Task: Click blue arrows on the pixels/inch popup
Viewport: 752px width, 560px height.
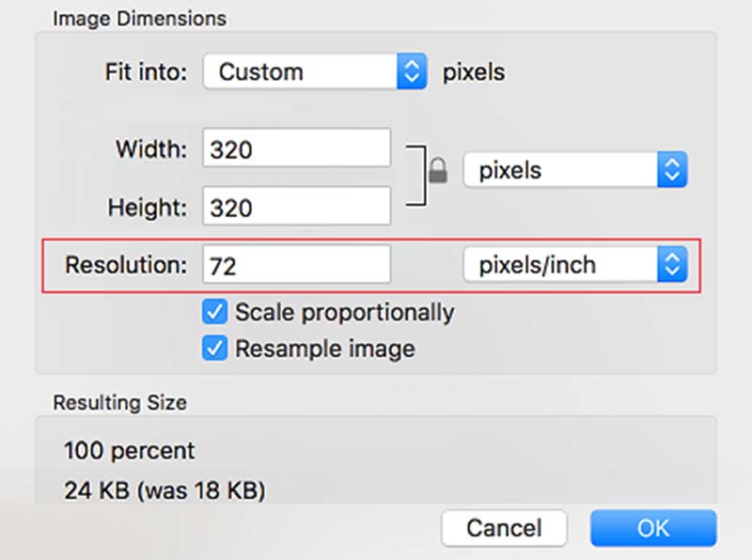Action: click(671, 265)
